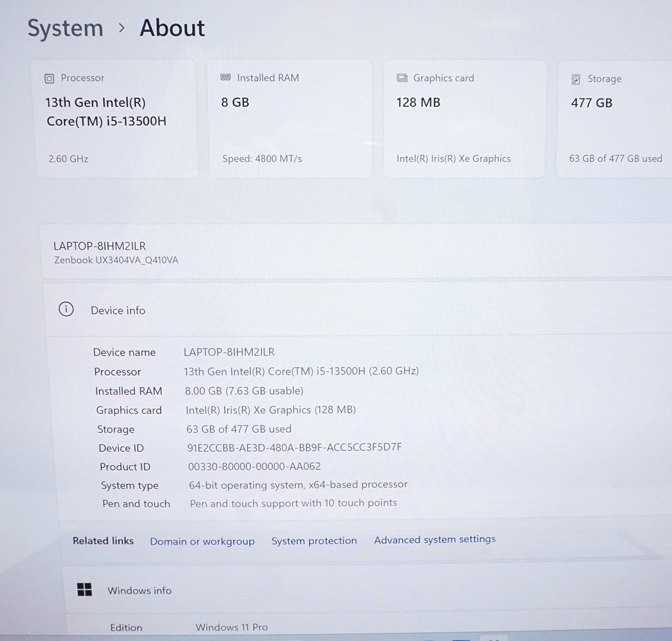Viewport: 672px width, 641px height.
Task: Click the Edition label
Action: (126, 628)
